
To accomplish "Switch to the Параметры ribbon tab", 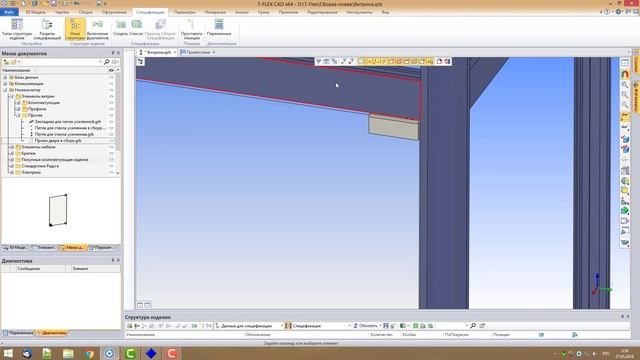I will click(x=184, y=12).
